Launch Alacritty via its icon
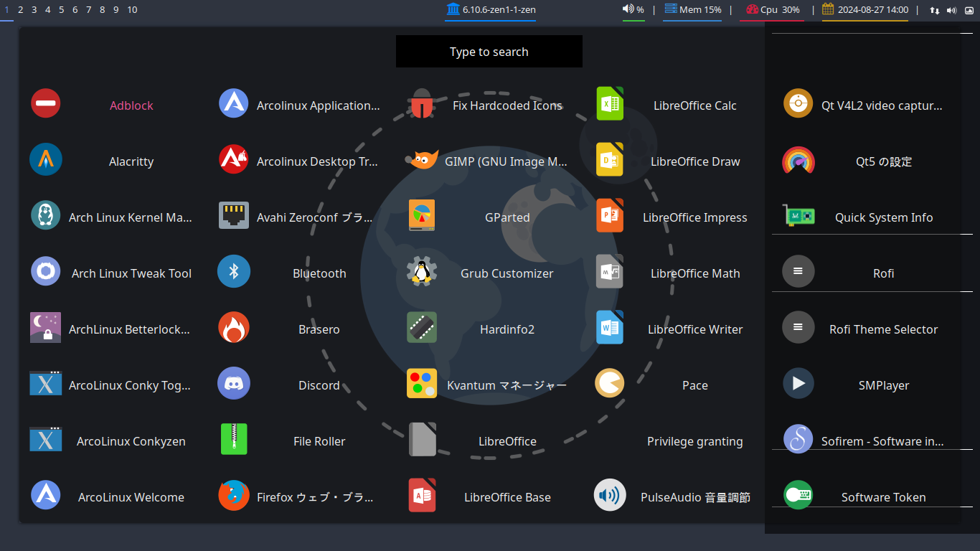This screenshot has width=980, height=551. (46, 159)
